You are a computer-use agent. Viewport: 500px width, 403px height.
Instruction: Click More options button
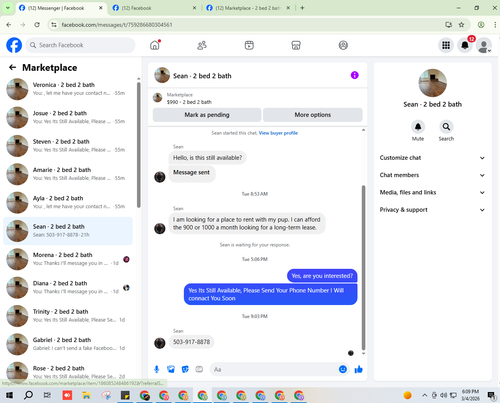313,115
